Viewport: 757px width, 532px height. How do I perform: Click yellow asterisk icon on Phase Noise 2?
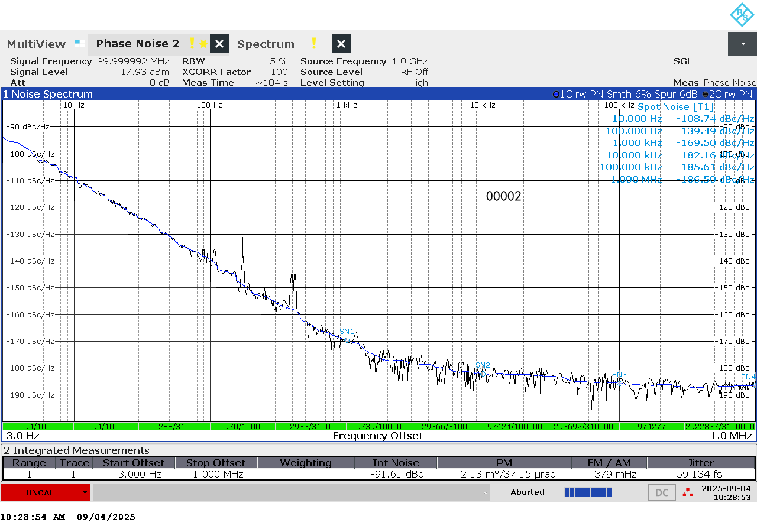click(x=203, y=44)
